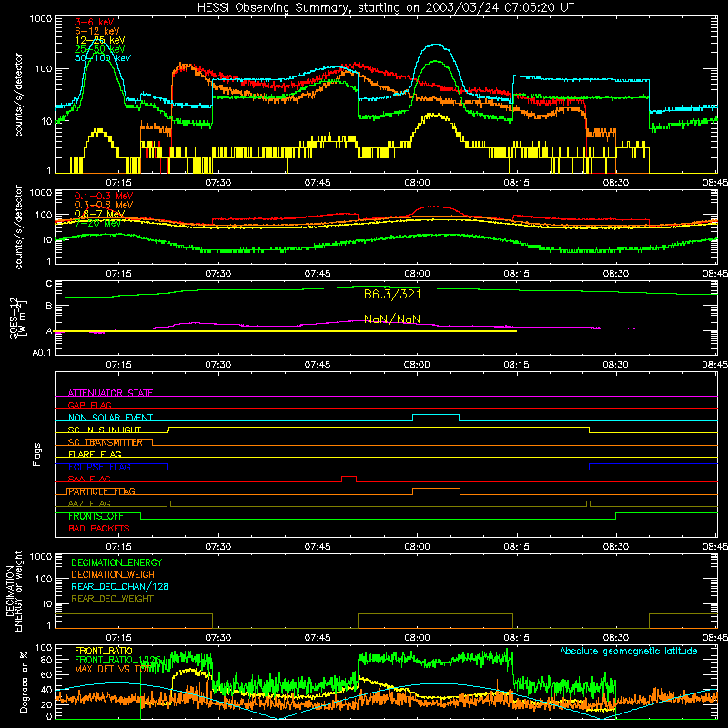Click the 'DECIMATION_ENERGY' legend label

116,562
